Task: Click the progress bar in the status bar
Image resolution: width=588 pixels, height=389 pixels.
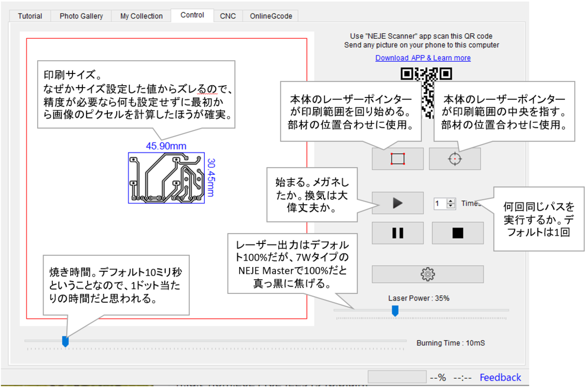Action: [397, 377]
